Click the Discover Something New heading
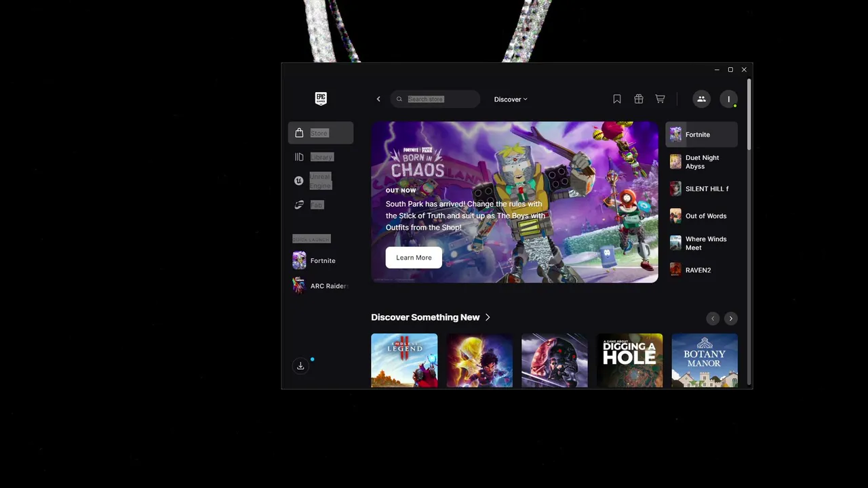Viewport: 868px width, 488px height. click(425, 317)
